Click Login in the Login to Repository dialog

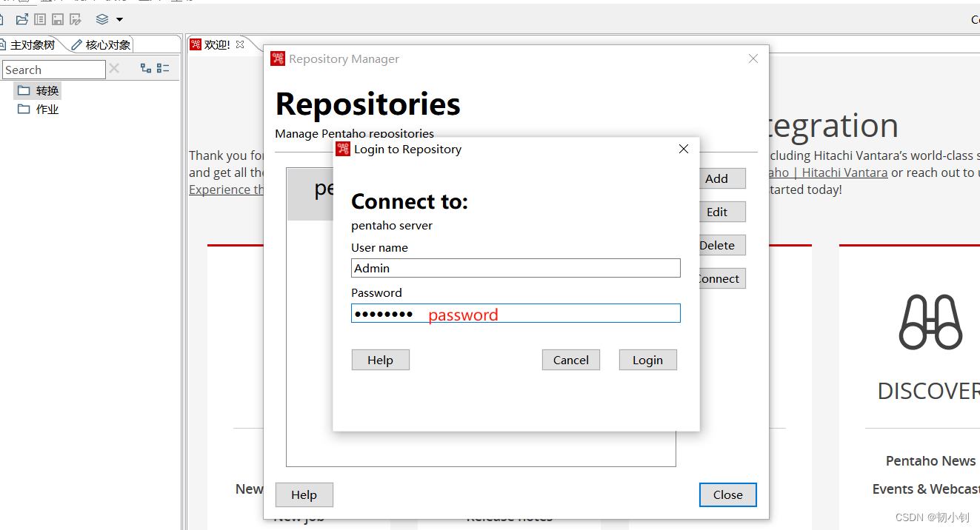(x=647, y=360)
